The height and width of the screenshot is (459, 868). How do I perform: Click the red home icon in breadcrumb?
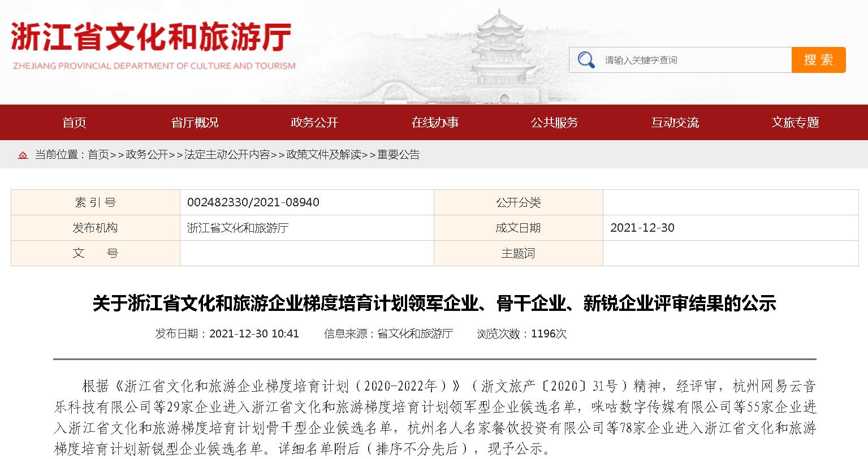[x=23, y=155]
